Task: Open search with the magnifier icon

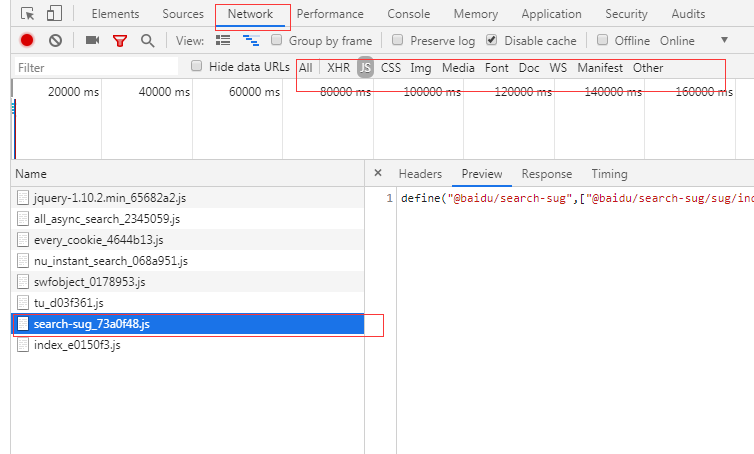Action: click(x=148, y=41)
